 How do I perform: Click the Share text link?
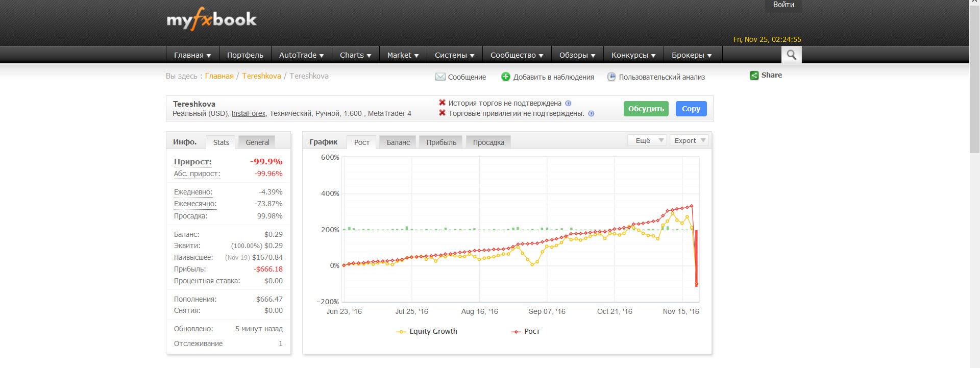click(x=772, y=75)
